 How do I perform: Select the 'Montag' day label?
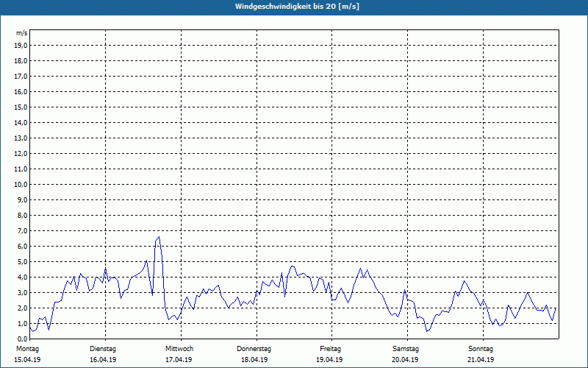(x=27, y=349)
